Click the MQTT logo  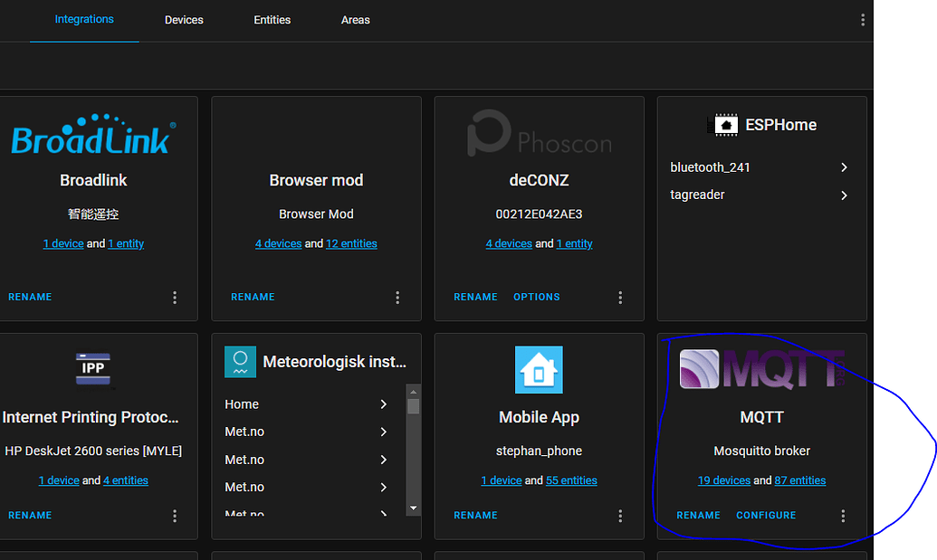(762, 369)
